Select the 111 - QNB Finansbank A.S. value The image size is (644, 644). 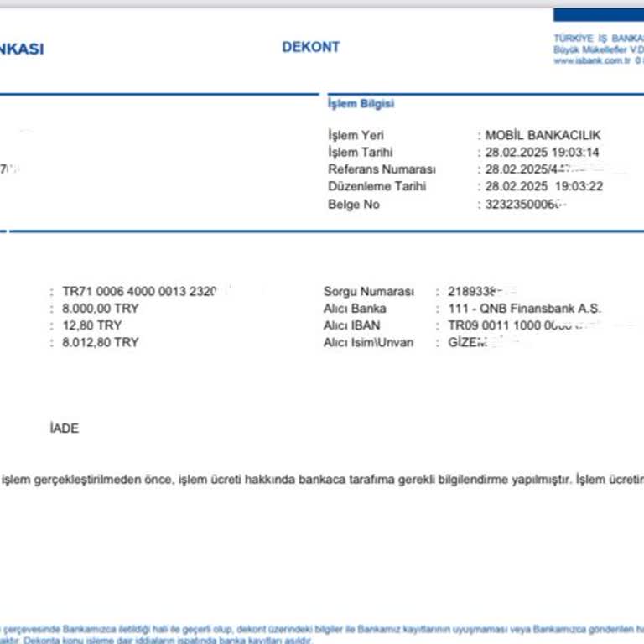click(524, 308)
